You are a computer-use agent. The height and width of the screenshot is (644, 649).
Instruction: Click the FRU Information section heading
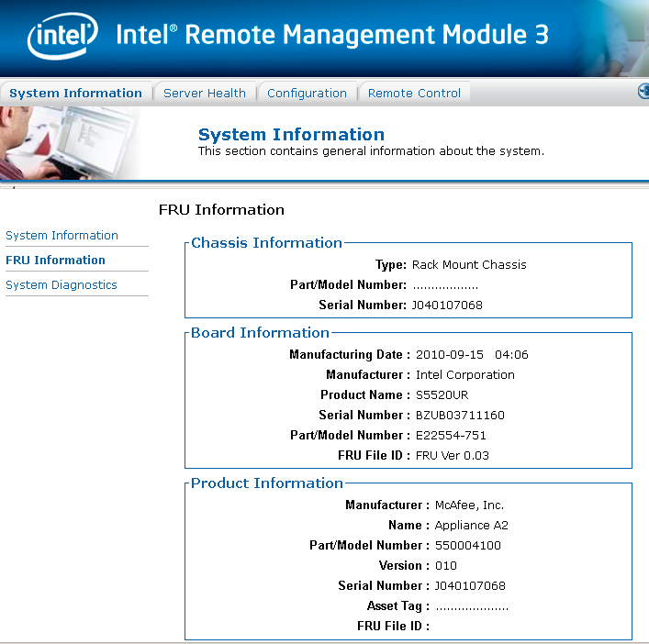pos(221,210)
